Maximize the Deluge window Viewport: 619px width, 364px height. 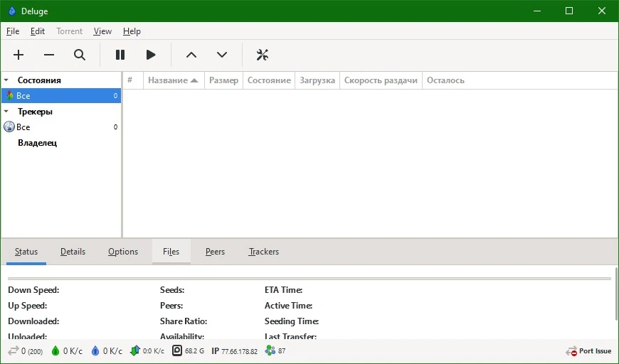[x=569, y=11]
